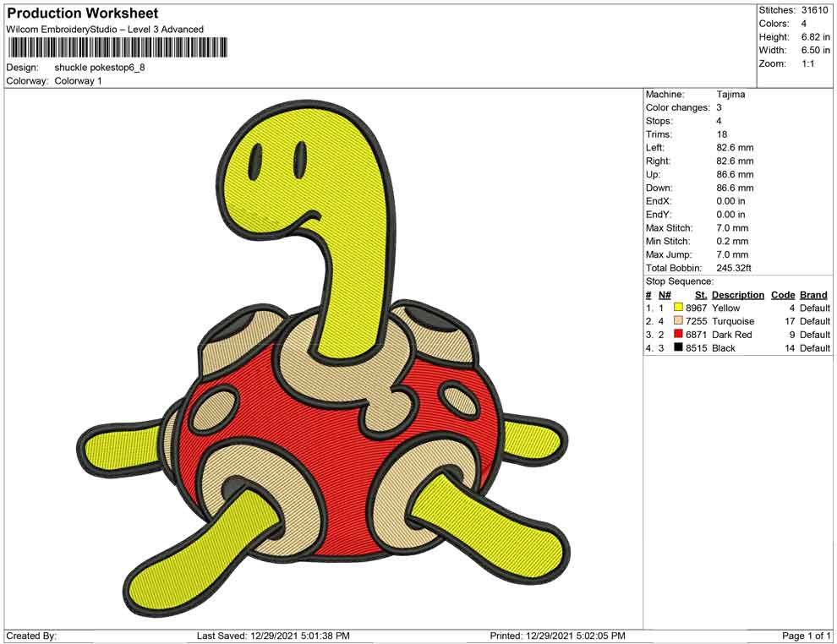Click the Left value '82.6 mm'
This screenshot has height=644, width=837.
[x=735, y=148]
